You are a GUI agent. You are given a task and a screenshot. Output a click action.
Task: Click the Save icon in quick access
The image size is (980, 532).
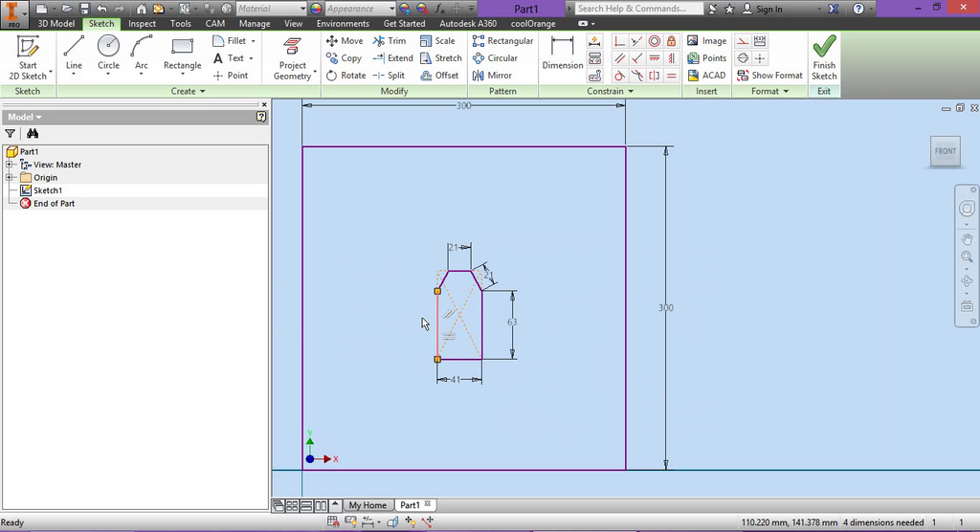click(x=84, y=9)
